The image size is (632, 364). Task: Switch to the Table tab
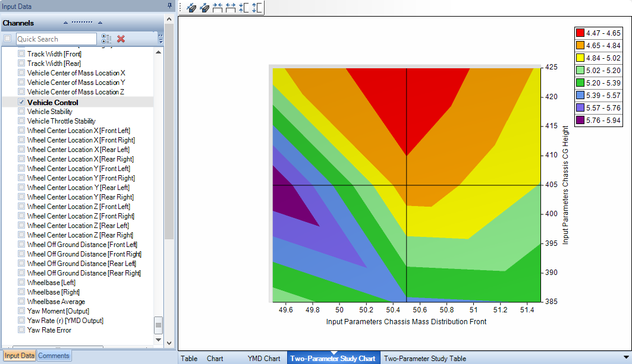(x=189, y=359)
